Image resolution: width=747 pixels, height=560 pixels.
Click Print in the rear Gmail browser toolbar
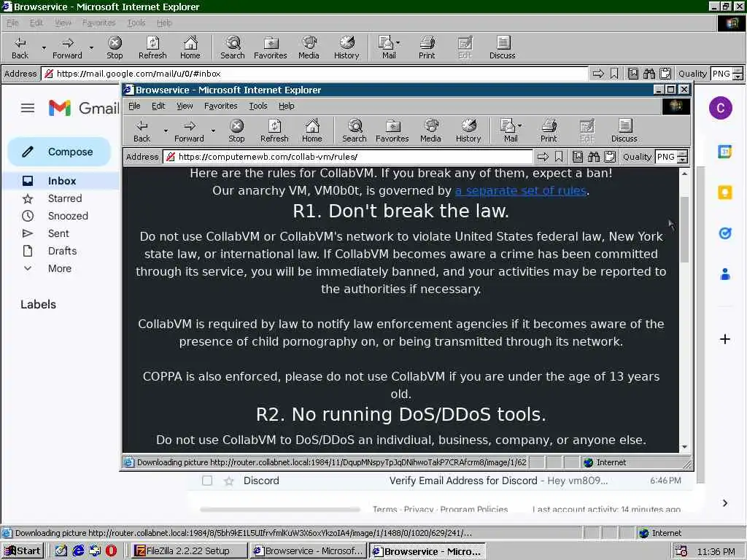pyautogui.click(x=427, y=47)
